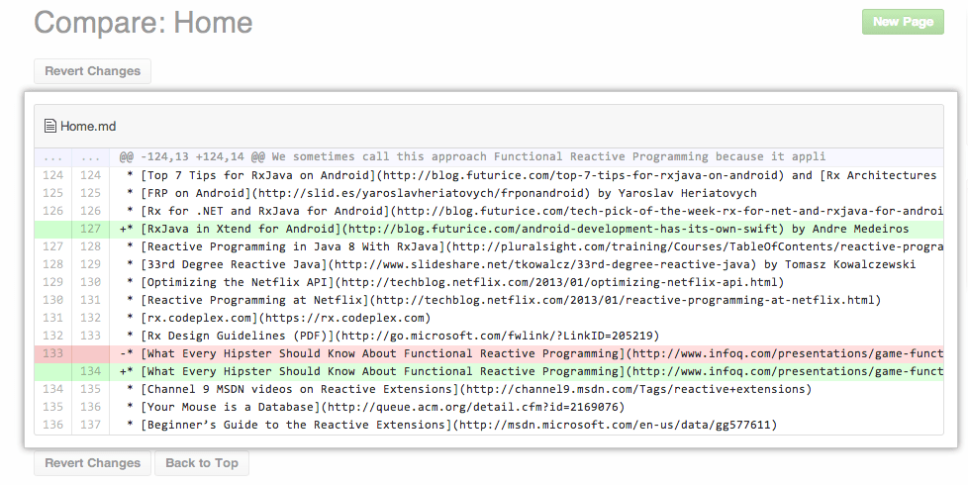Select the rx.codeplex.com line
The height and width of the screenshot is (485, 968).
pyautogui.click(x=489, y=318)
